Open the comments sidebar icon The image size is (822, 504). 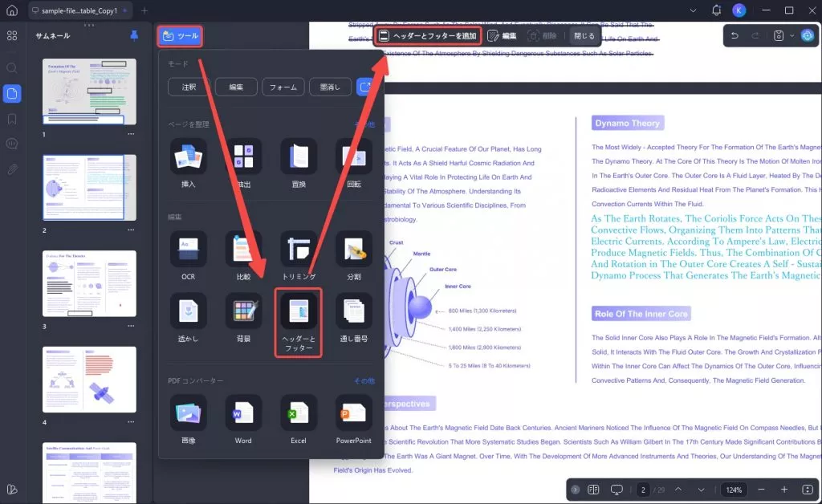click(x=11, y=144)
